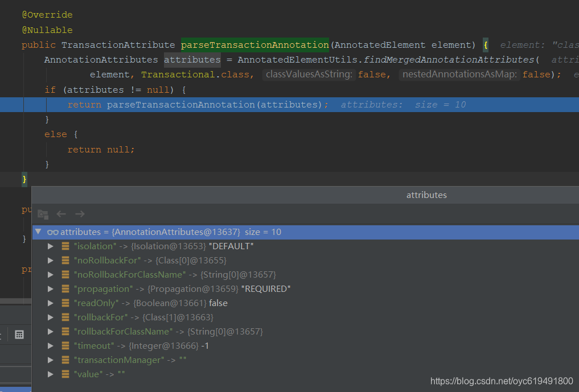Viewport: 579px width, 392px height.
Task: Expand the "isolation" entry
Action: pyautogui.click(x=51, y=246)
